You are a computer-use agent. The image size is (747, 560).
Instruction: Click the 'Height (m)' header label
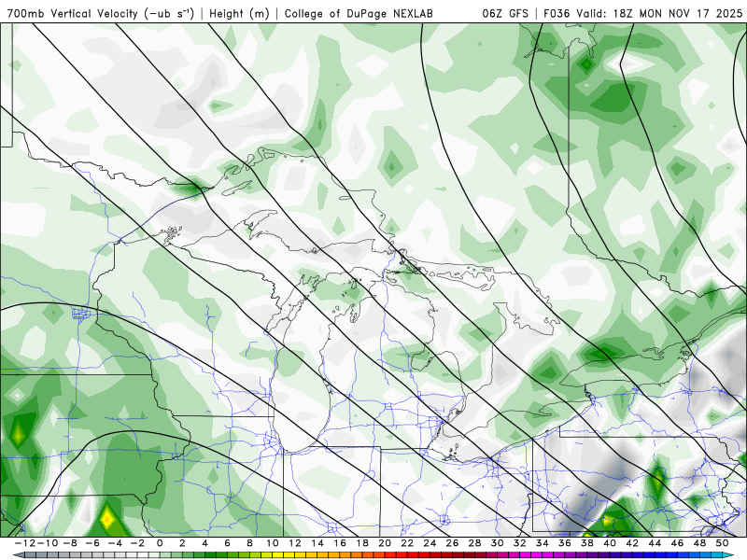coord(239,14)
